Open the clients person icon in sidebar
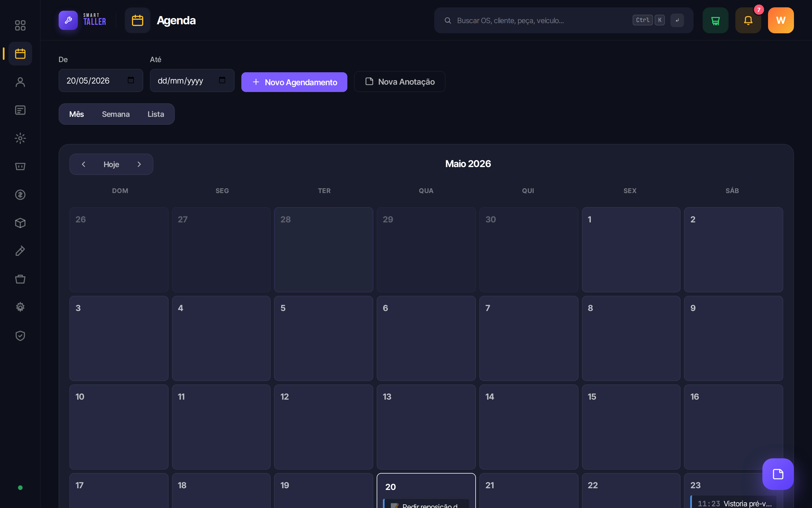Viewport: 812px width, 508px height. pos(20,82)
